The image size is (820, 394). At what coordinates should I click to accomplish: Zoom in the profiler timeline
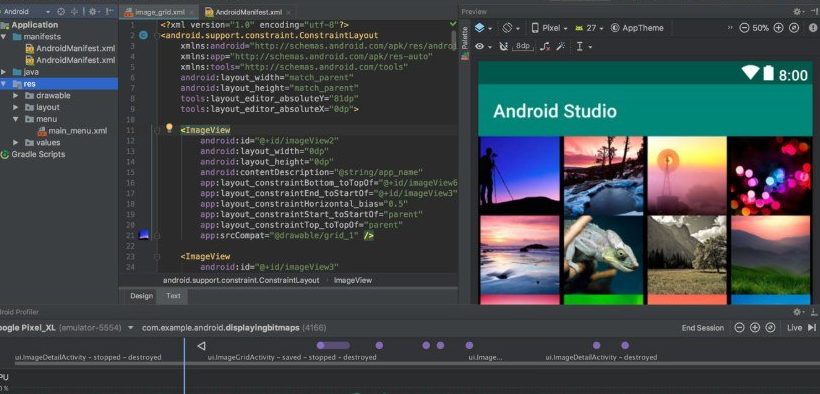pyautogui.click(x=755, y=328)
